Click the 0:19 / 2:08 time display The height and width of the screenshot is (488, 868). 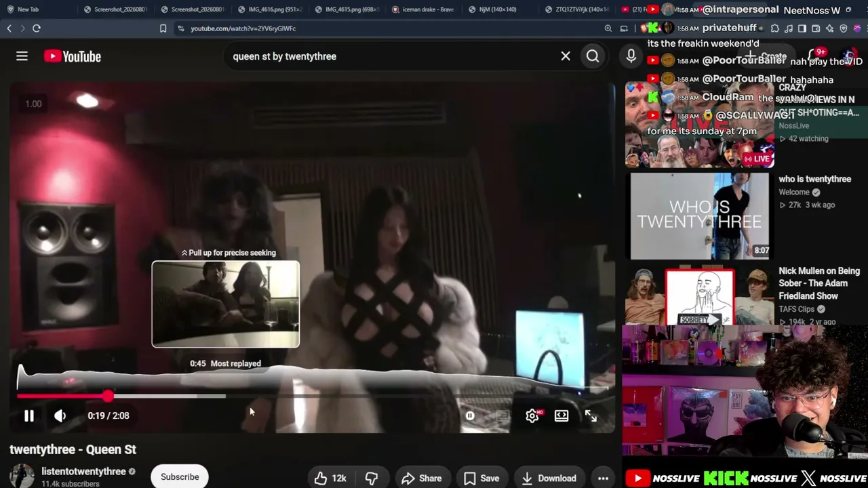click(108, 416)
